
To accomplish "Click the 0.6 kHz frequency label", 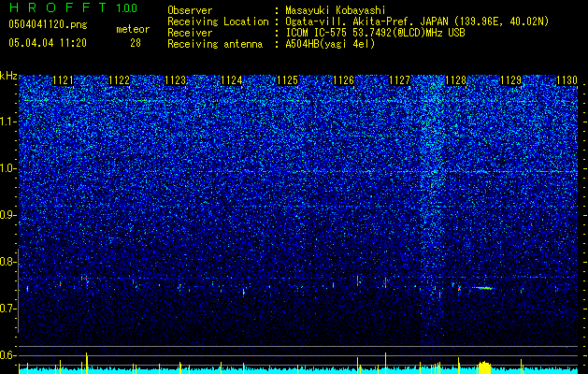I will (7, 355).
